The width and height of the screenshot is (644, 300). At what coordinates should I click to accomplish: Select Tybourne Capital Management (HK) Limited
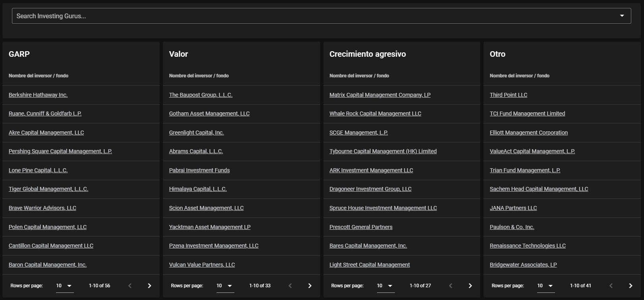point(383,151)
